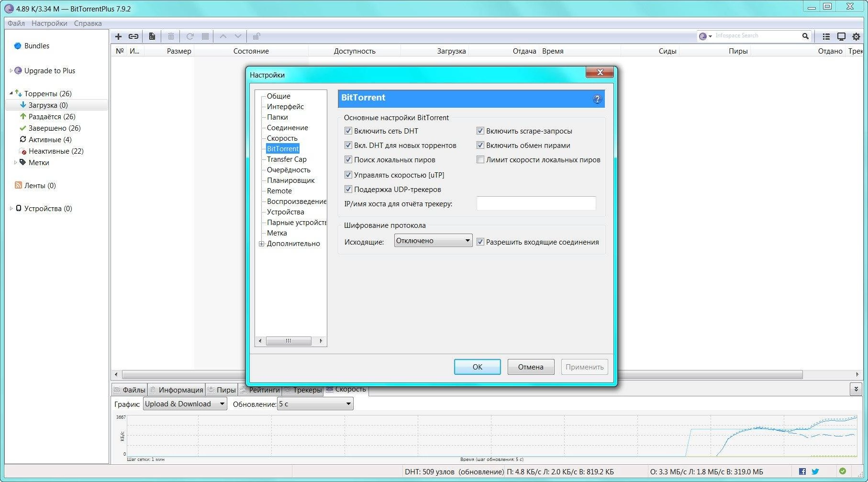868x482 pixels.
Task: Expand the Метки tree node
Action: (x=15, y=162)
